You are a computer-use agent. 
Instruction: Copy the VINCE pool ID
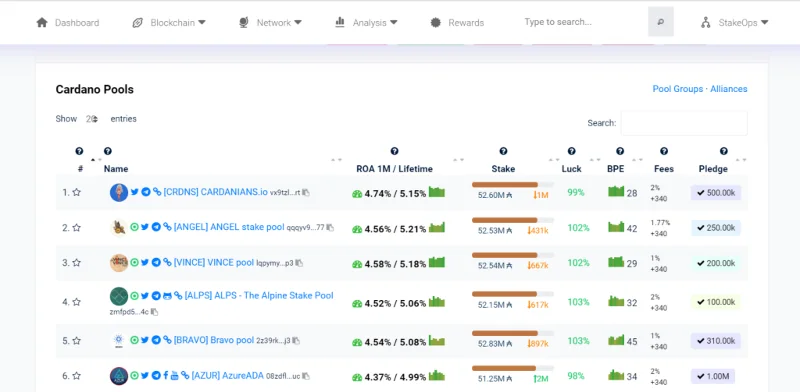click(299, 263)
